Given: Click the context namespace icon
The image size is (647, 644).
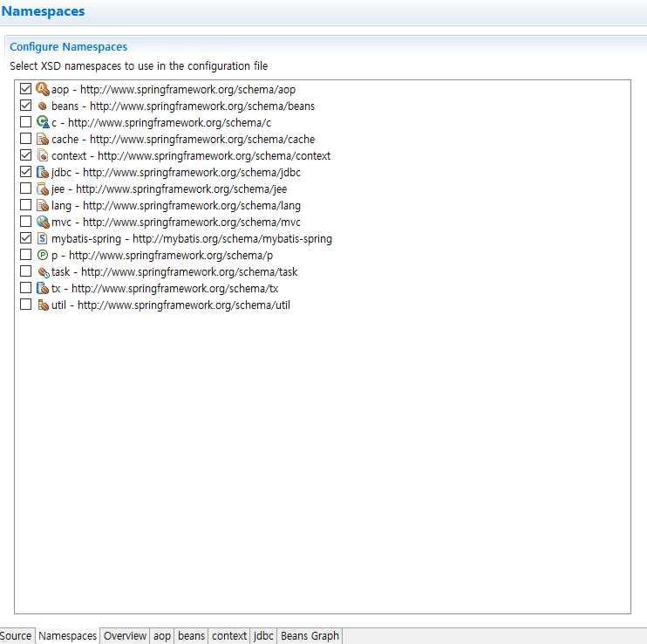Looking at the screenshot, I should pos(43,155).
